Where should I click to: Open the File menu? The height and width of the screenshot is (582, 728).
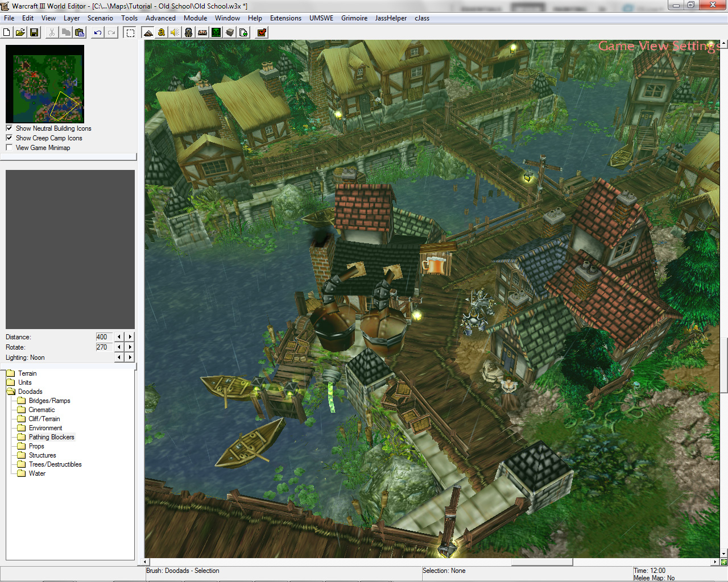(9, 18)
